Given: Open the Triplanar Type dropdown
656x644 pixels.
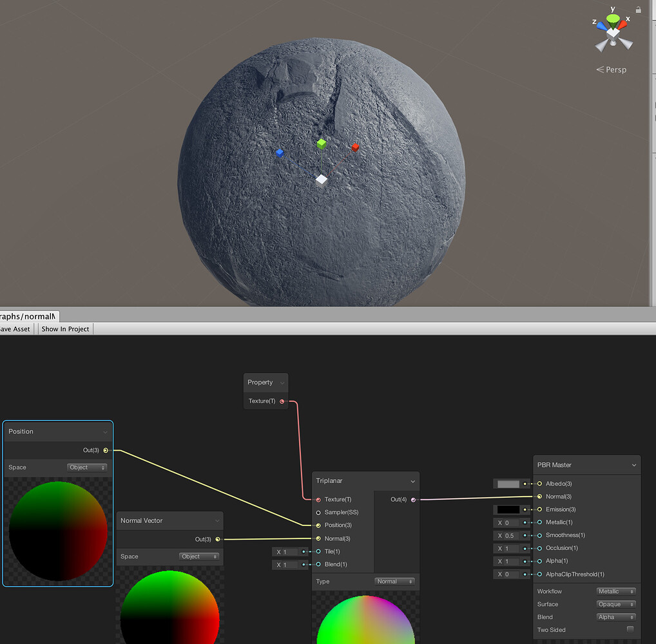Looking at the screenshot, I should pyautogui.click(x=394, y=582).
